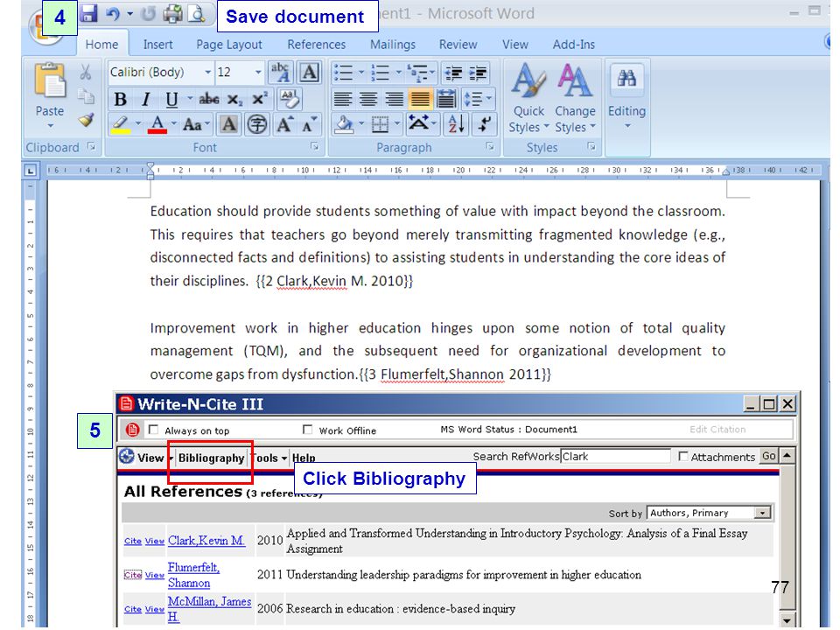Screen dimensions: 840x630
Task: Click Increase Indent icon
Action: pyautogui.click(x=478, y=73)
